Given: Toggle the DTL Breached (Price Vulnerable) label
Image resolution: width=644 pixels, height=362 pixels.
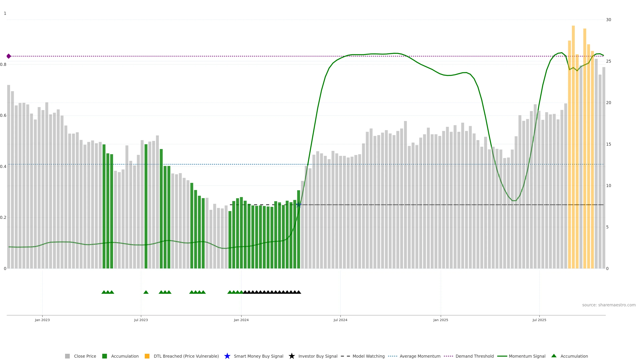Looking at the screenshot, I should [x=186, y=356].
